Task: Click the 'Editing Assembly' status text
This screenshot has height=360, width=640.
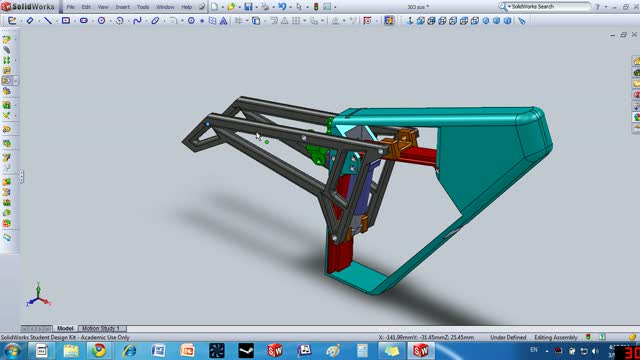Action: [556, 338]
